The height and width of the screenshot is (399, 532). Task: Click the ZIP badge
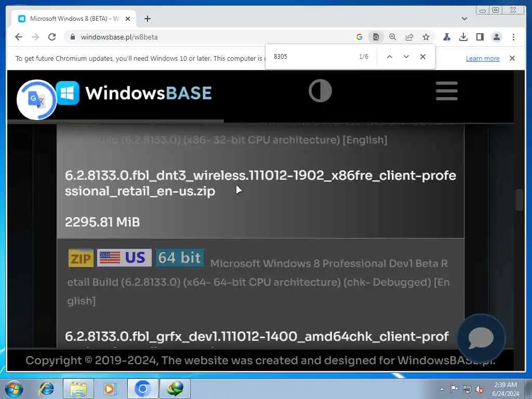click(x=81, y=258)
